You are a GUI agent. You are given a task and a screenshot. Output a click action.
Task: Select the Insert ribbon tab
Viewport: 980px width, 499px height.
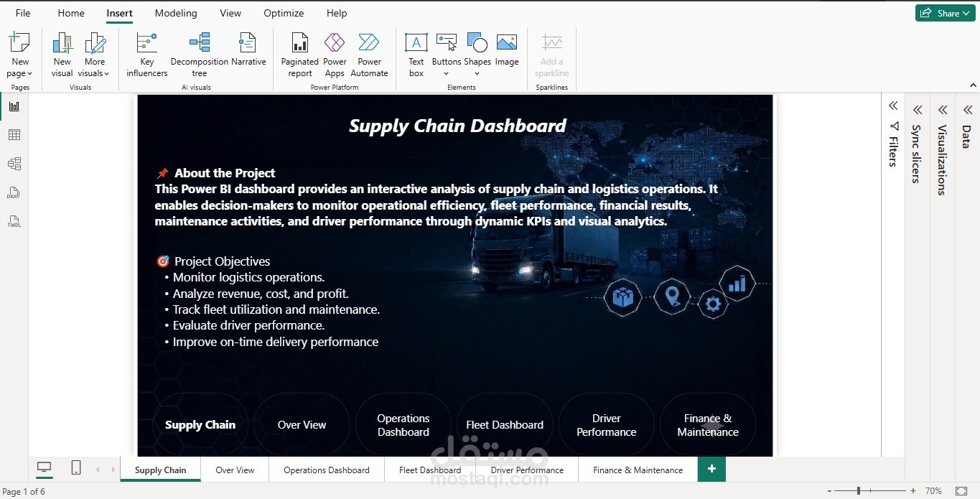pyautogui.click(x=119, y=13)
